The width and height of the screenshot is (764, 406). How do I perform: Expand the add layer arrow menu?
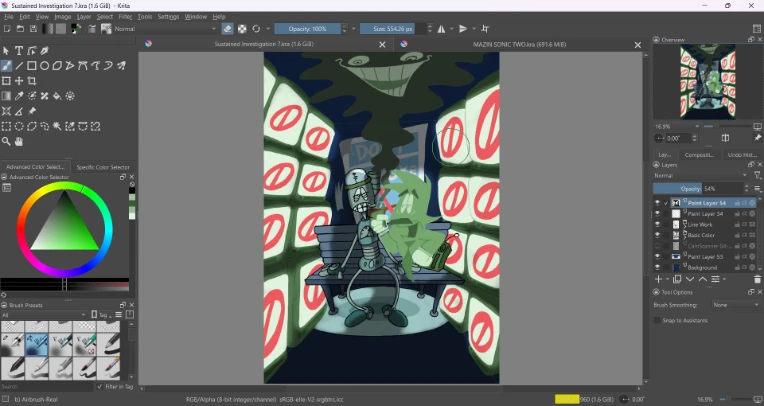[x=667, y=280]
